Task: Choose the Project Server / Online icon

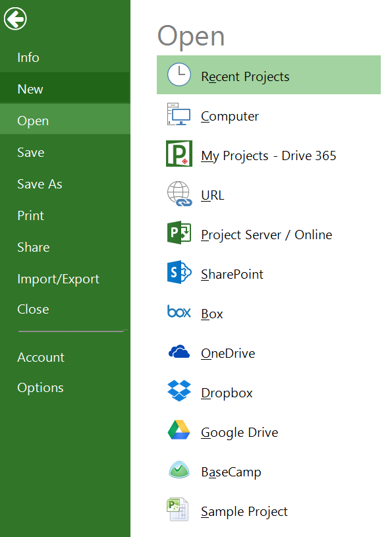Action: coord(179,233)
